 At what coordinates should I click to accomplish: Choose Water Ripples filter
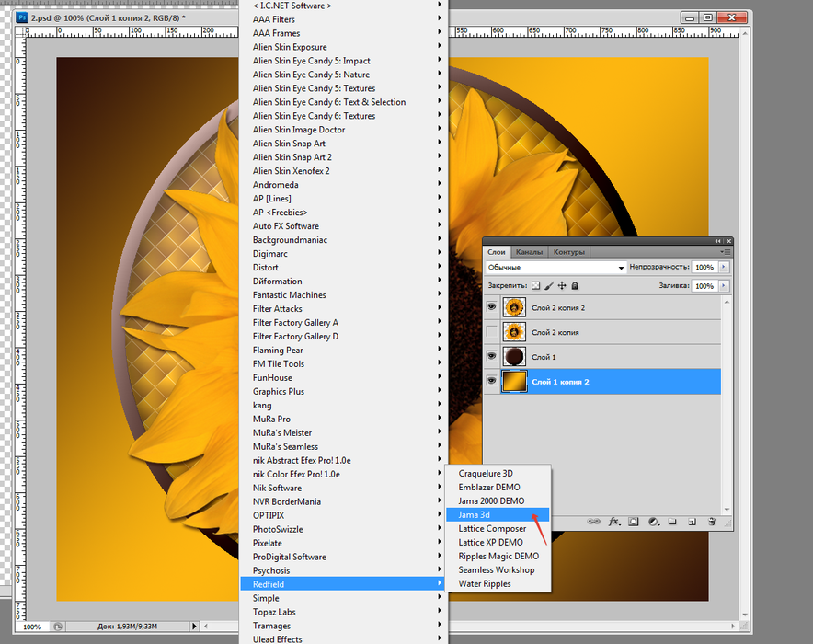pos(498,583)
